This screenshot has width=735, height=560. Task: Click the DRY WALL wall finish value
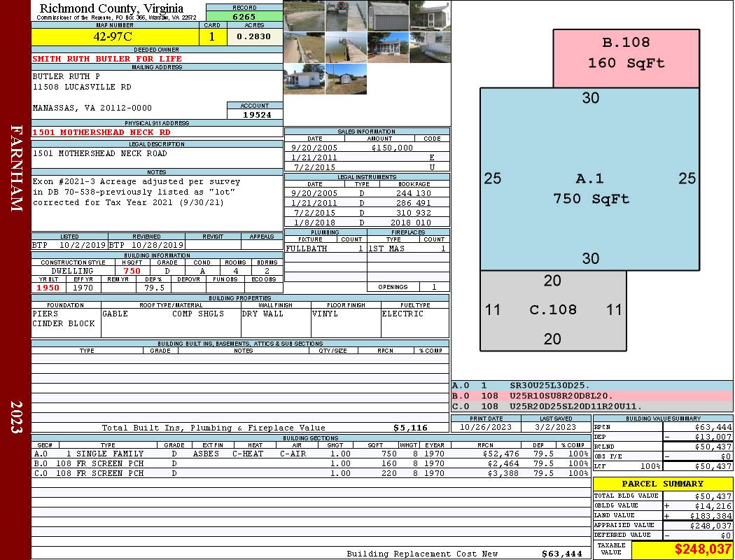tap(262, 314)
